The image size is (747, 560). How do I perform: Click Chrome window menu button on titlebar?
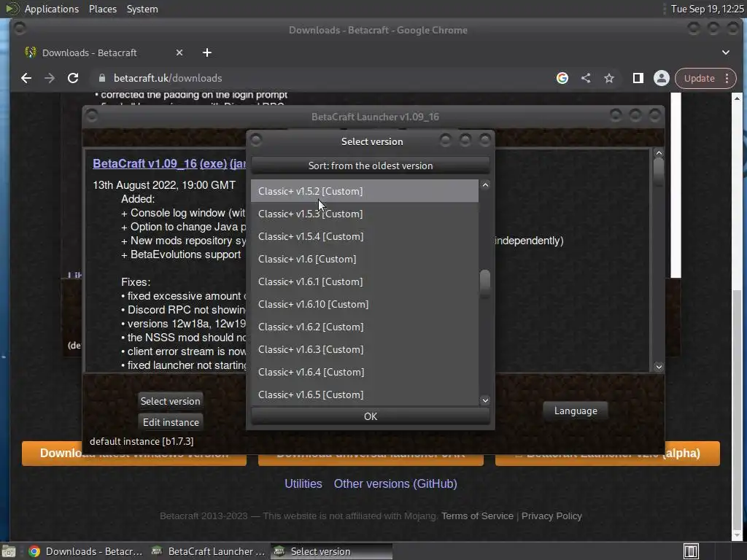[x=20, y=29]
